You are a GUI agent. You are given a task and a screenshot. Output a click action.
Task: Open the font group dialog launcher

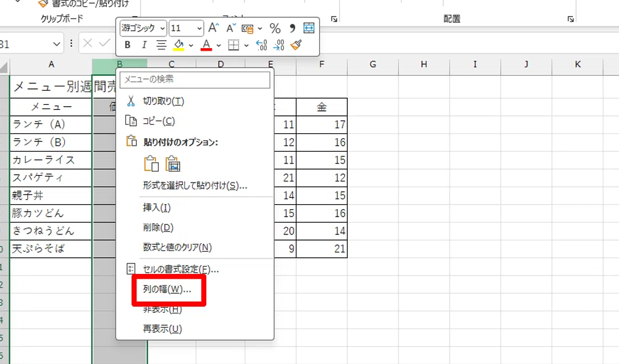[x=334, y=19]
